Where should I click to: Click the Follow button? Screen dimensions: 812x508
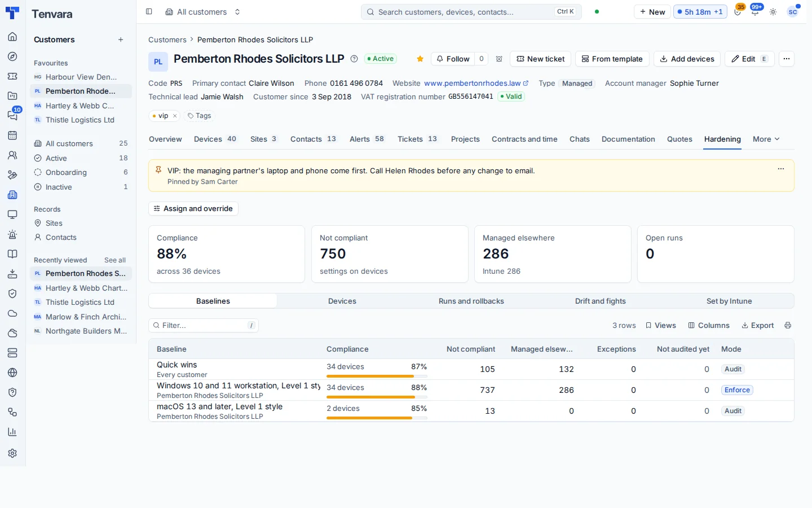coord(453,59)
